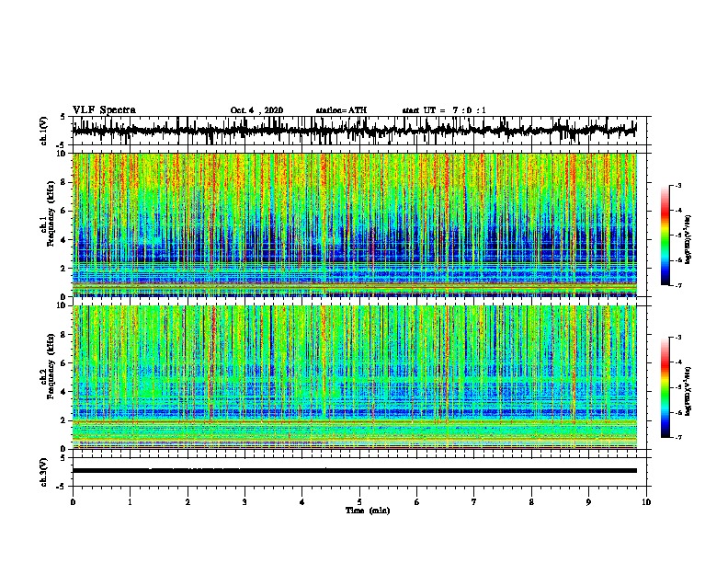Click the time axis tick label "9"
This screenshot has height=563, width=728.
[588, 502]
